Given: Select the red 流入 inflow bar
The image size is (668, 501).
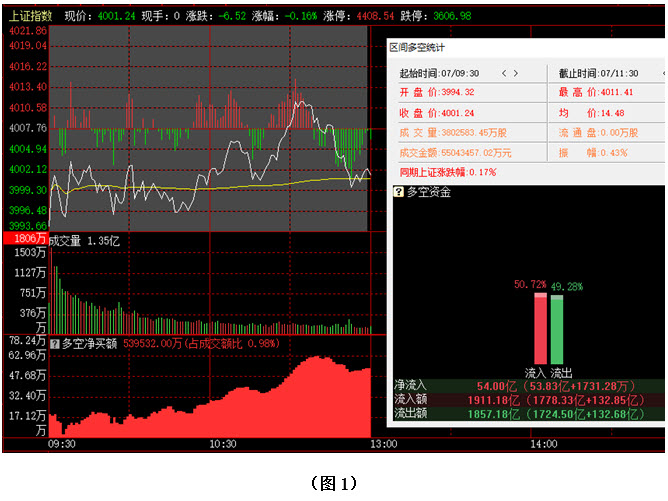Looking at the screenshot, I should pos(540,329).
